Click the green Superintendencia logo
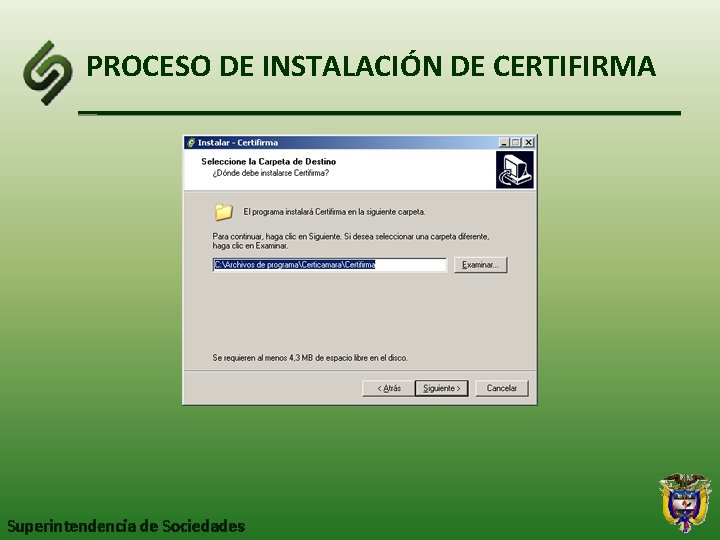This screenshot has width=720, height=540. (x=48, y=73)
